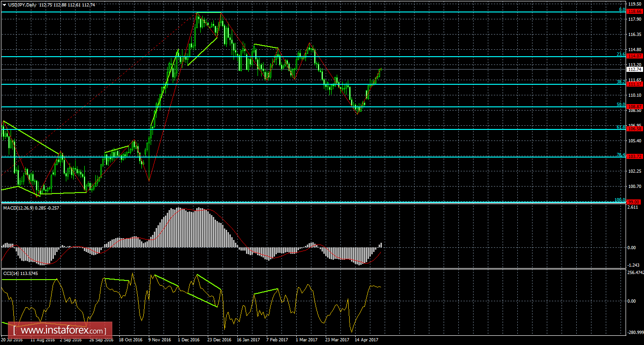Click the red 106.56 price tag
This screenshot has height=345, width=644.
(635, 129)
